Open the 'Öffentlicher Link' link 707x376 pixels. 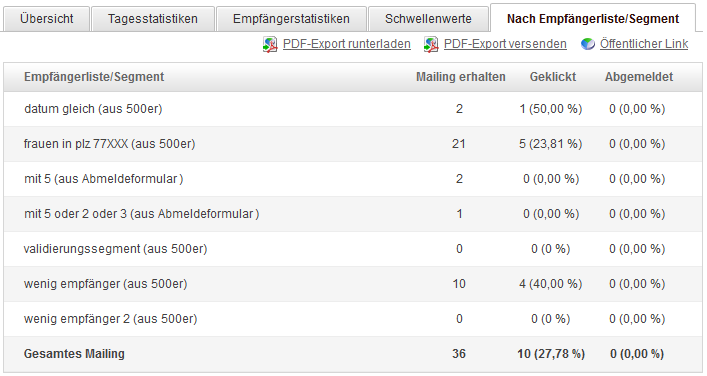(644, 44)
